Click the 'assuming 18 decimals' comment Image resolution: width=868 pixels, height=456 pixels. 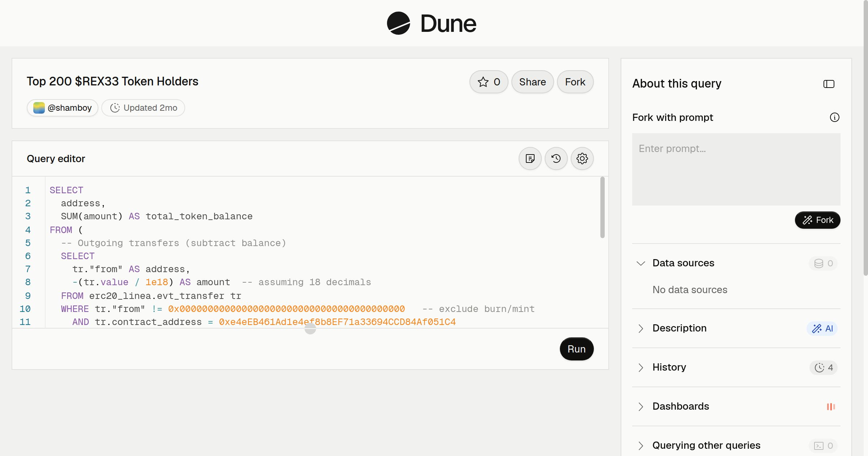pyautogui.click(x=306, y=282)
